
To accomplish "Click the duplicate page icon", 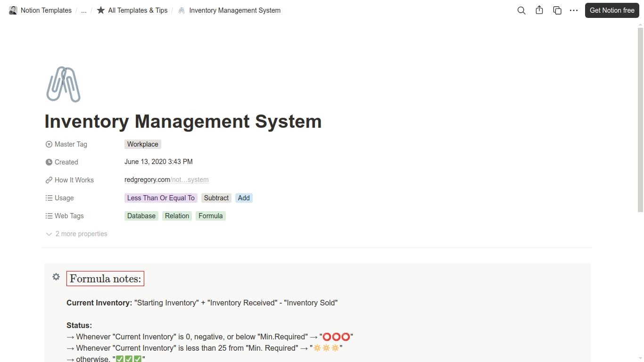I will point(557,10).
